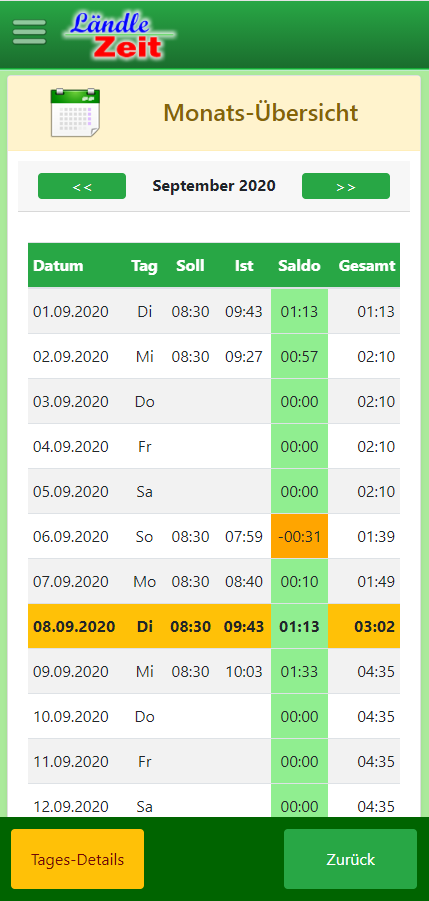Viewport: 429px width, 901px height.
Task: Select the row dated 11.09.2020
Action: 214,761
